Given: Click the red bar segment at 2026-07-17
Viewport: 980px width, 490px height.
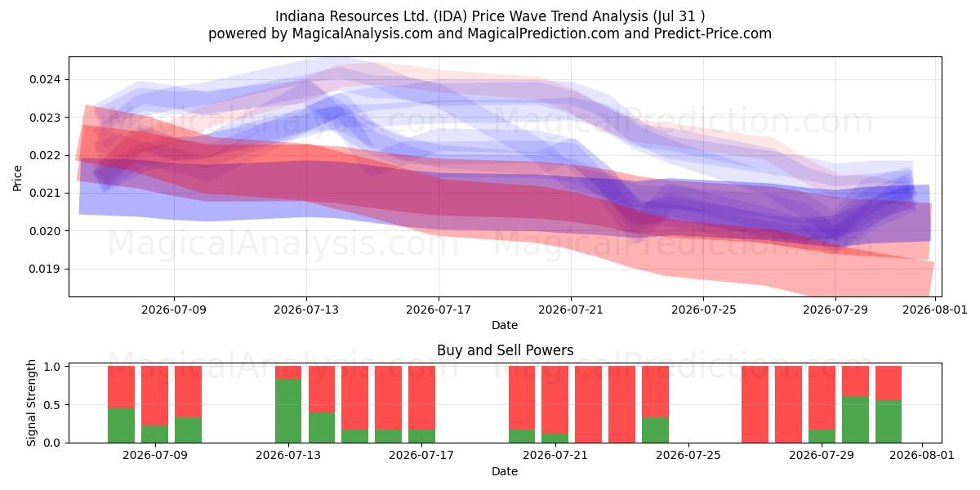Looking at the screenshot, I should click(421, 398).
